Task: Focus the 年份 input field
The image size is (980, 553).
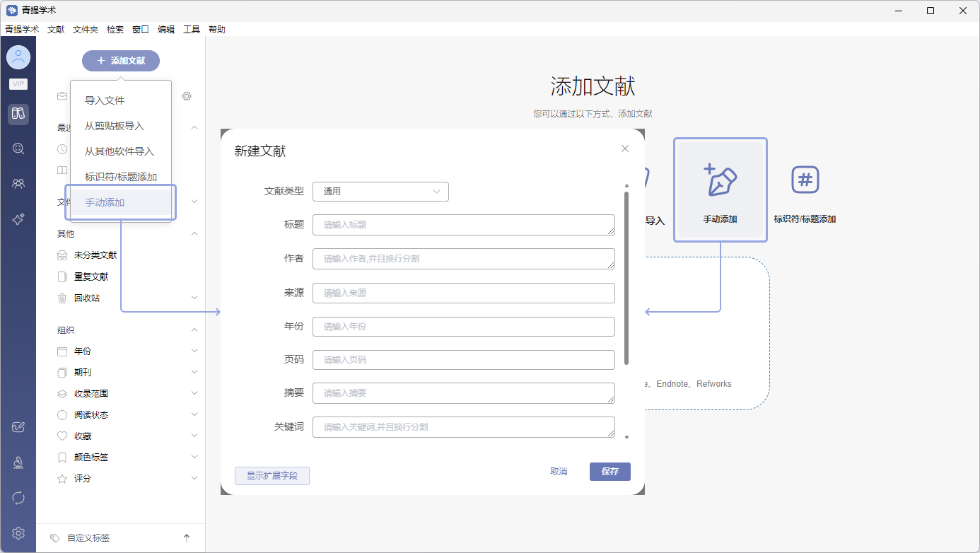Action: point(464,327)
